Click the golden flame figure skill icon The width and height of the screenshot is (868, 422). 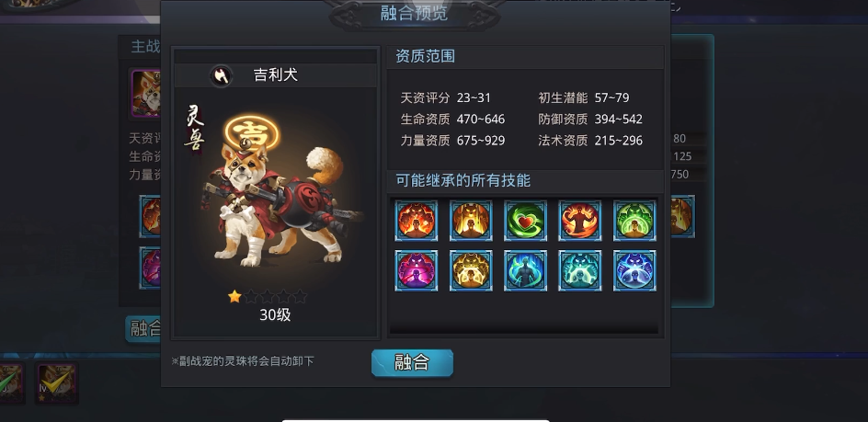(x=471, y=221)
